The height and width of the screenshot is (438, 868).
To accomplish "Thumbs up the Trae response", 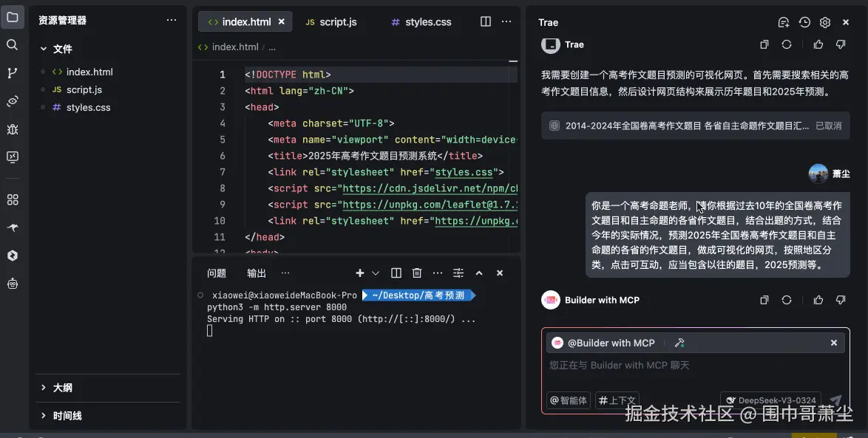I will pyautogui.click(x=818, y=45).
